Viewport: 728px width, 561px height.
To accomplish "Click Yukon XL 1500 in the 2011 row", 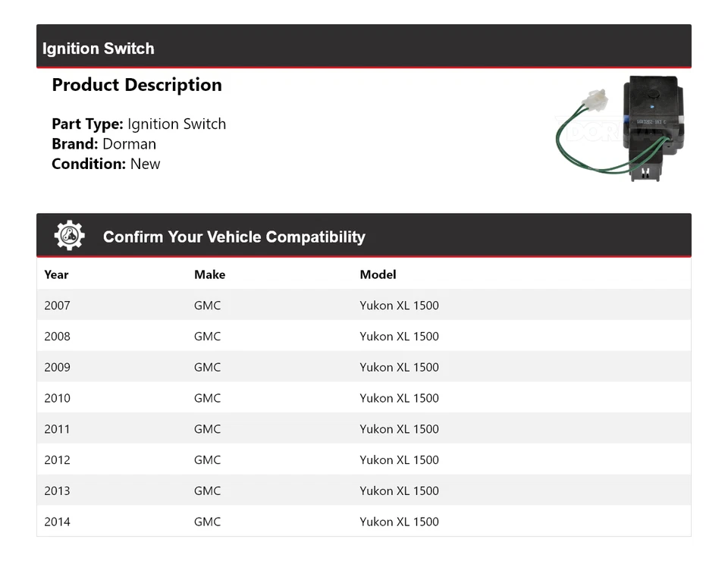I will click(x=398, y=428).
